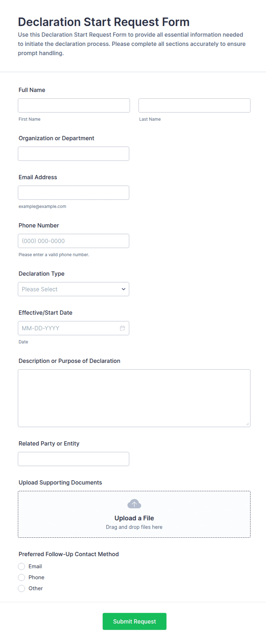
Task: Focus the First Name input field
Action: pos(74,106)
